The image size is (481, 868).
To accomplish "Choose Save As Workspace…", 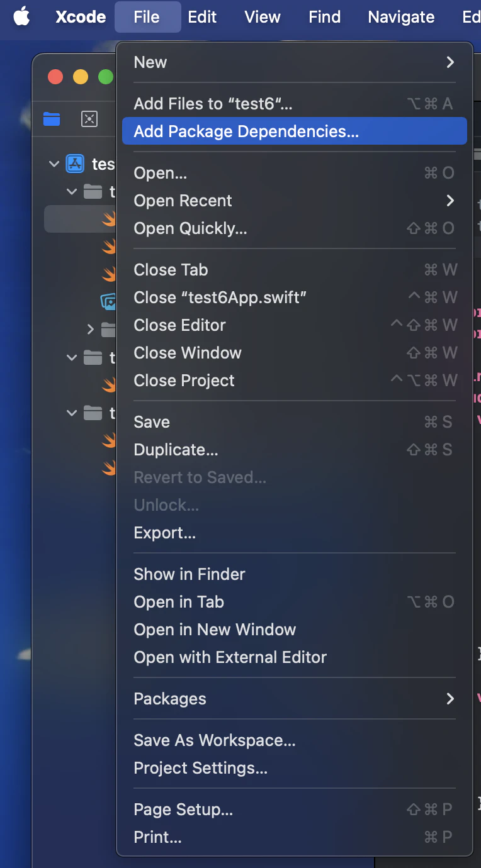I will (x=295, y=740).
